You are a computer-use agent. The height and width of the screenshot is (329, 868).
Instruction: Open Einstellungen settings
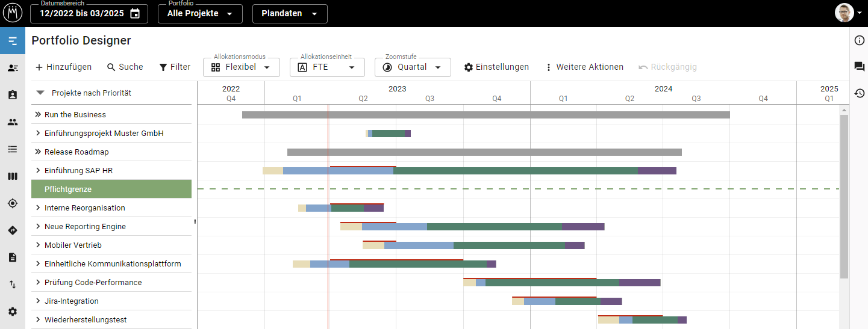click(x=496, y=67)
